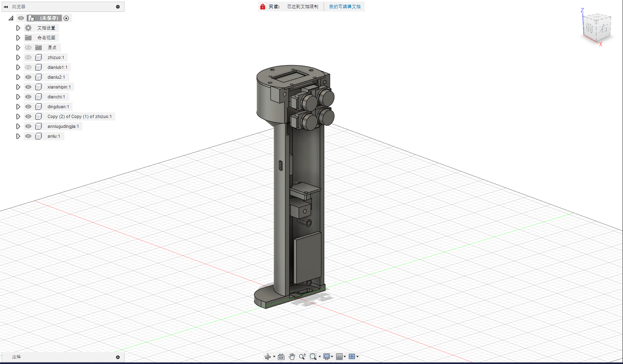623x364 pixels.
Task: Click the round minus button on 浏览器 header
Action: [118, 7]
